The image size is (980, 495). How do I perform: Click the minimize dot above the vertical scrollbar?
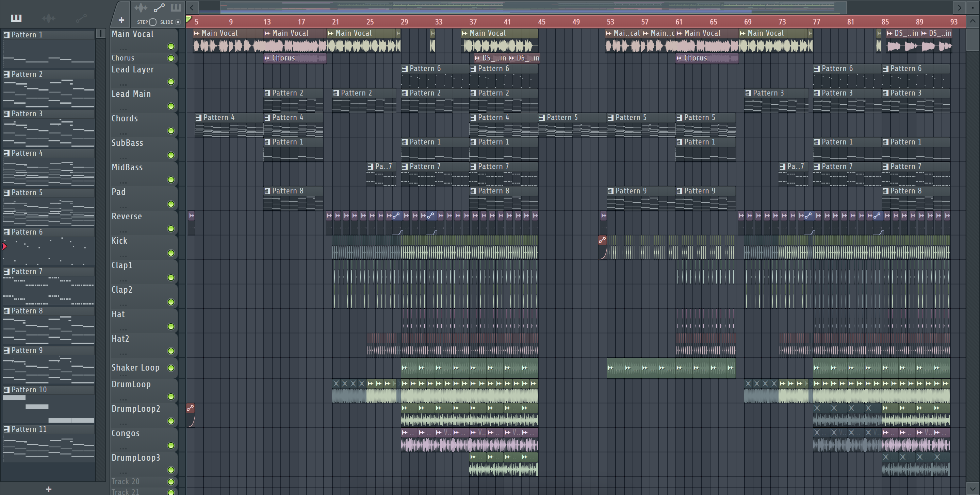pos(973,7)
